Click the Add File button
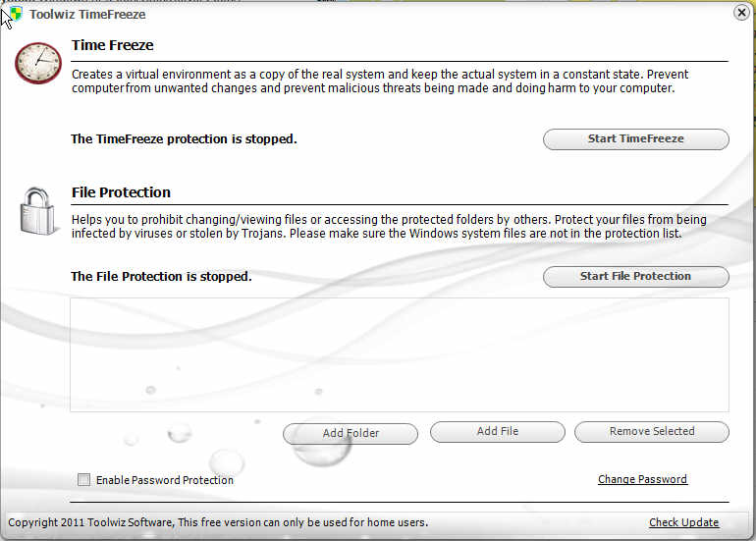 pyautogui.click(x=498, y=431)
